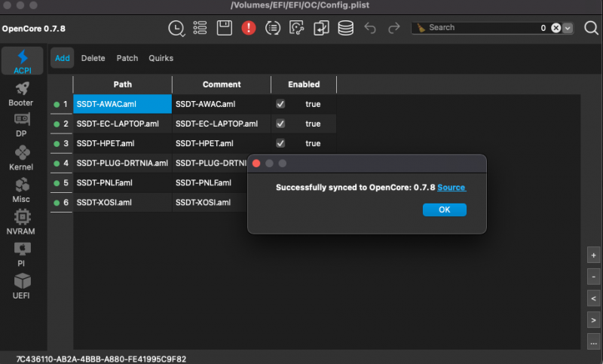
Task: Click OK in the sync dialog
Action: (x=445, y=210)
